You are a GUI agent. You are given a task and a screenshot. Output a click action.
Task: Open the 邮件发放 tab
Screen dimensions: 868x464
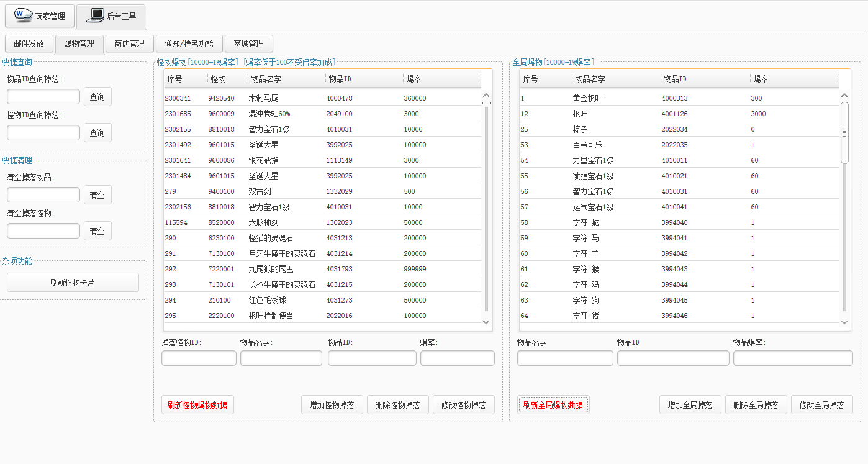pyautogui.click(x=29, y=43)
